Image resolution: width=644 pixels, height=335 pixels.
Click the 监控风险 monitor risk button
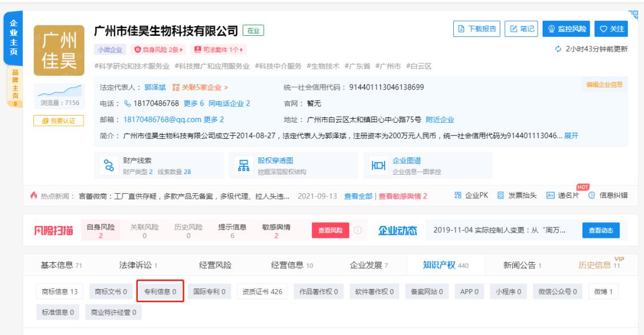click(x=566, y=29)
